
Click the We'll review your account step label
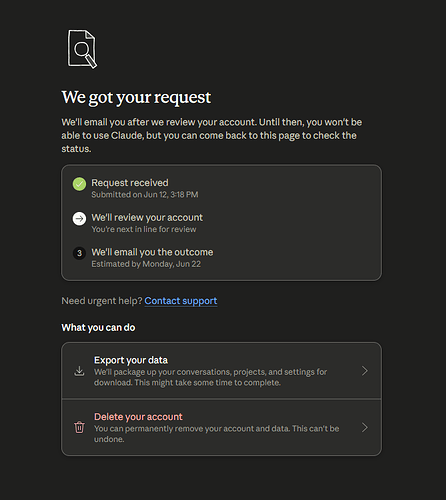[x=147, y=217]
